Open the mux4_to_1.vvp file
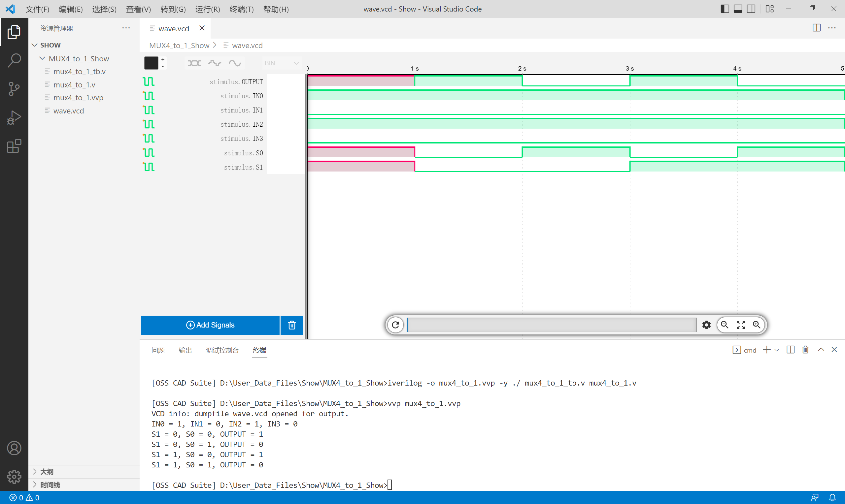Screen dimensions: 845x504 tap(78, 98)
